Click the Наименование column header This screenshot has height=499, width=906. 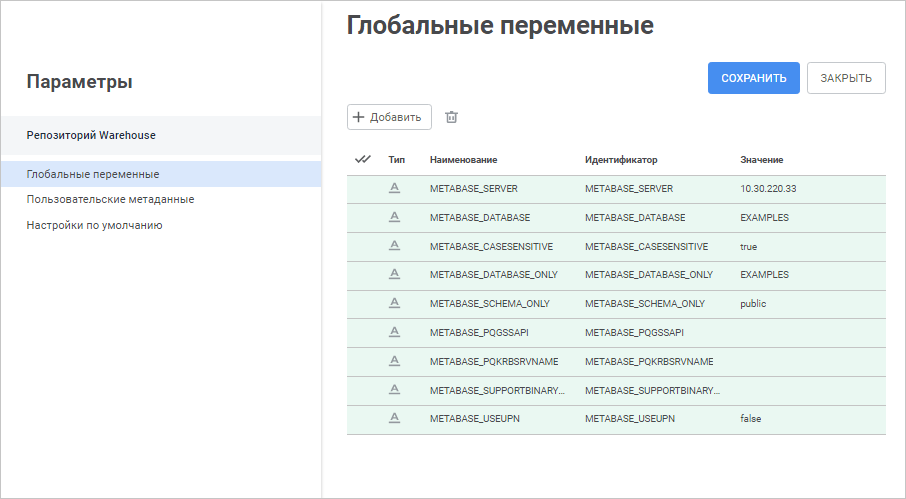(464, 160)
